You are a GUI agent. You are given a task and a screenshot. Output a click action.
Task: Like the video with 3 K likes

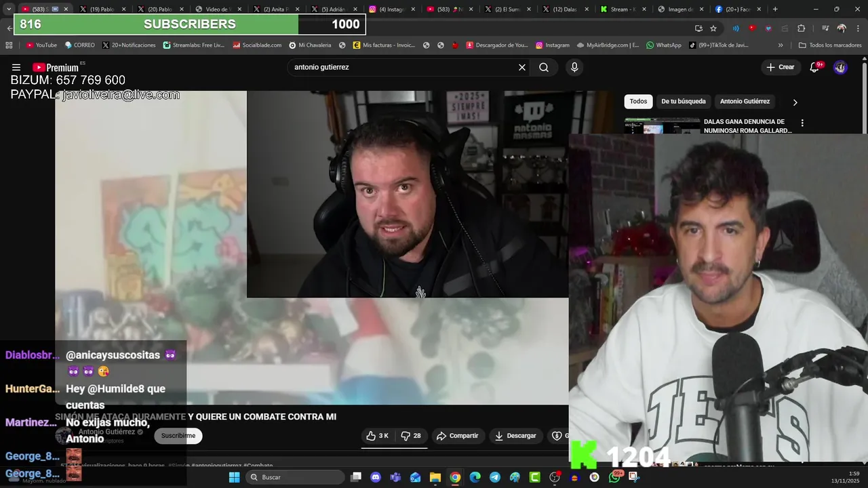click(378, 436)
